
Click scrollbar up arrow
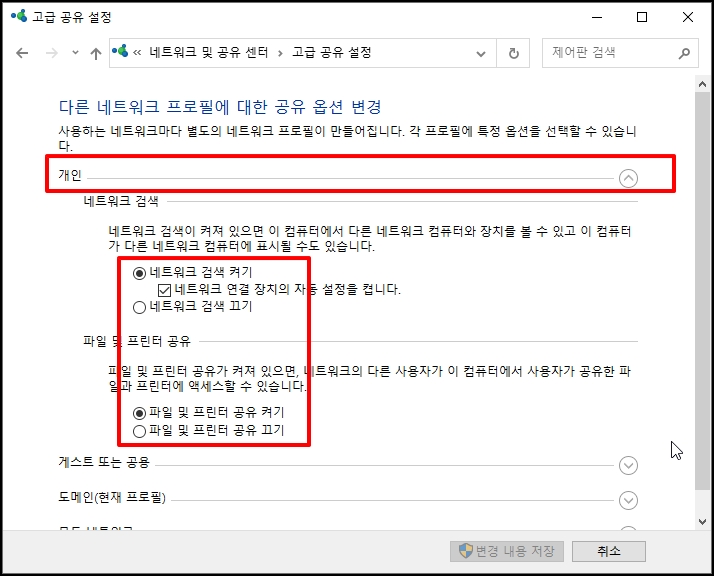[702, 84]
